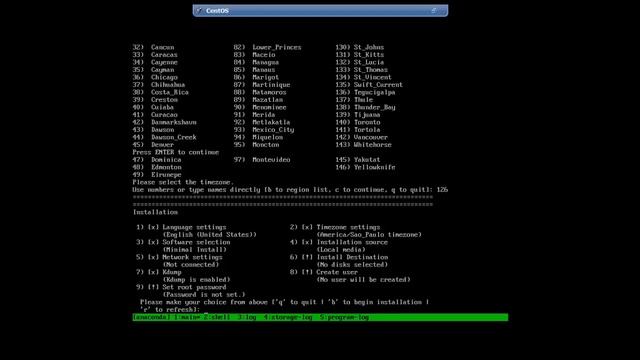Click the "(English (United States))" value
Image resolution: width=640 pixels, height=360 pixels.
pyautogui.click(x=210, y=235)
